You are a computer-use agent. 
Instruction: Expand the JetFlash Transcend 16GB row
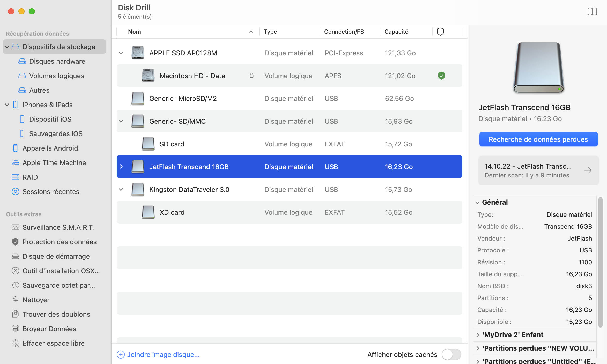[x=121, y=167]
